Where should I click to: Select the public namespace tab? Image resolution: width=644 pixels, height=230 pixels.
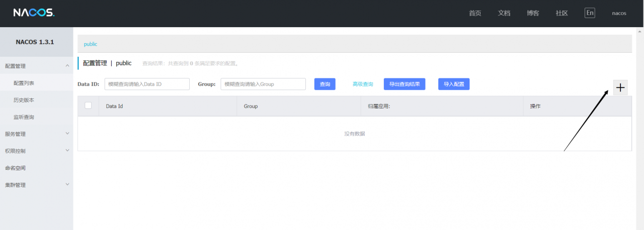(x=91, y=44)
